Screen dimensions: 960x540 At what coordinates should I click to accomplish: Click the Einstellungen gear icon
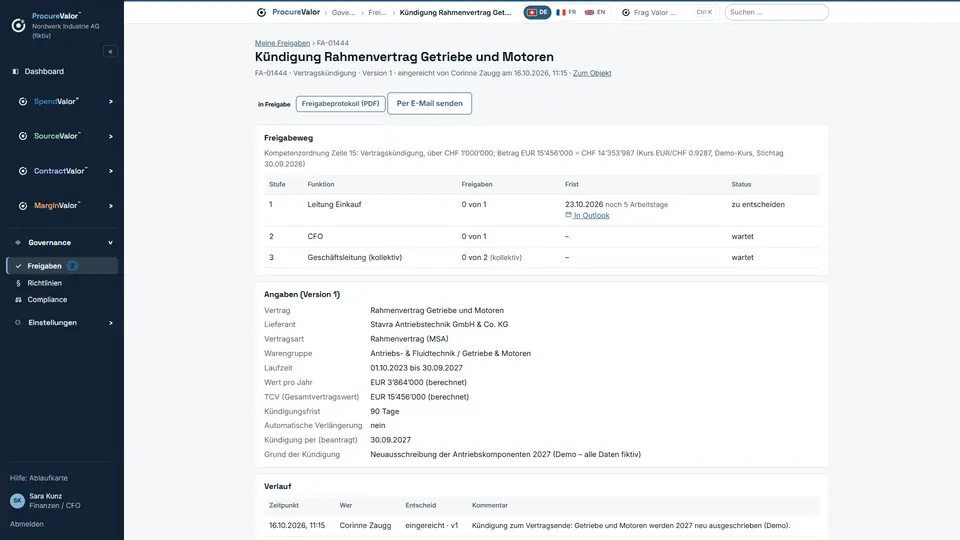tap(18, 323)
